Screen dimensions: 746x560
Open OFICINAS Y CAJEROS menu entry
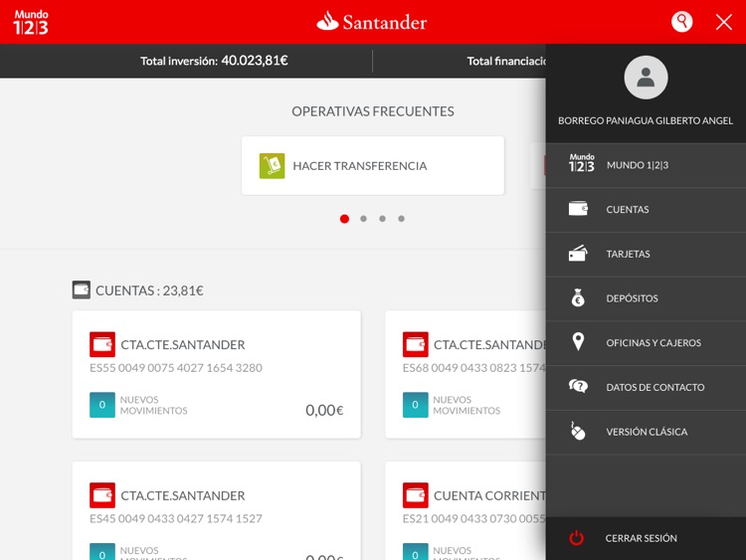pyautogui.click(x=646, y=342)
